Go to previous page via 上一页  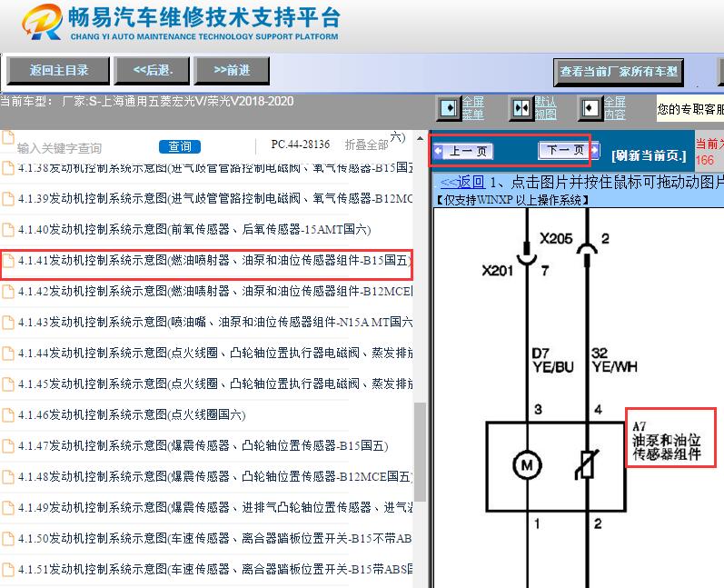pyautogui.click(x=463, y=151)
